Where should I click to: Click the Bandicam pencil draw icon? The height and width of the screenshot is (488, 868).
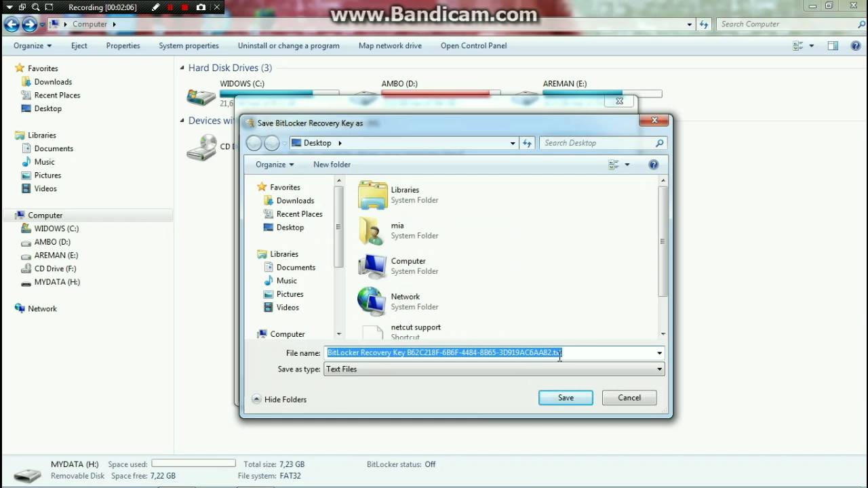156,7
